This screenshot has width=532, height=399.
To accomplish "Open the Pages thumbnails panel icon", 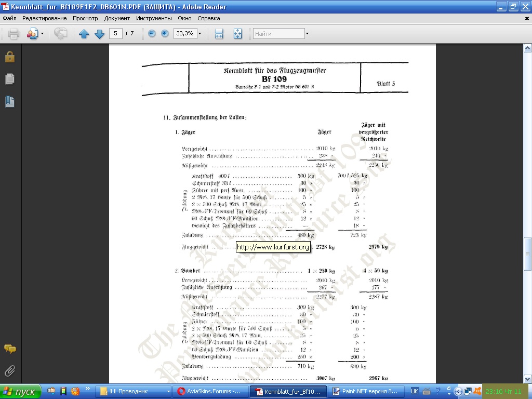I will pos(10,79).
